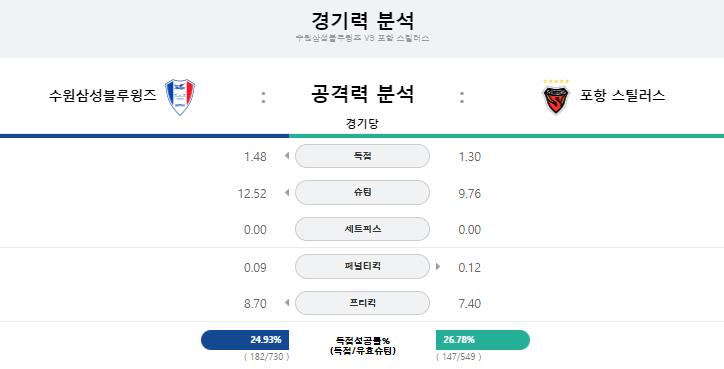Select the 득점 stat pill button
The width and height of the screenshot is (724, 369).
tap(362, 156)
